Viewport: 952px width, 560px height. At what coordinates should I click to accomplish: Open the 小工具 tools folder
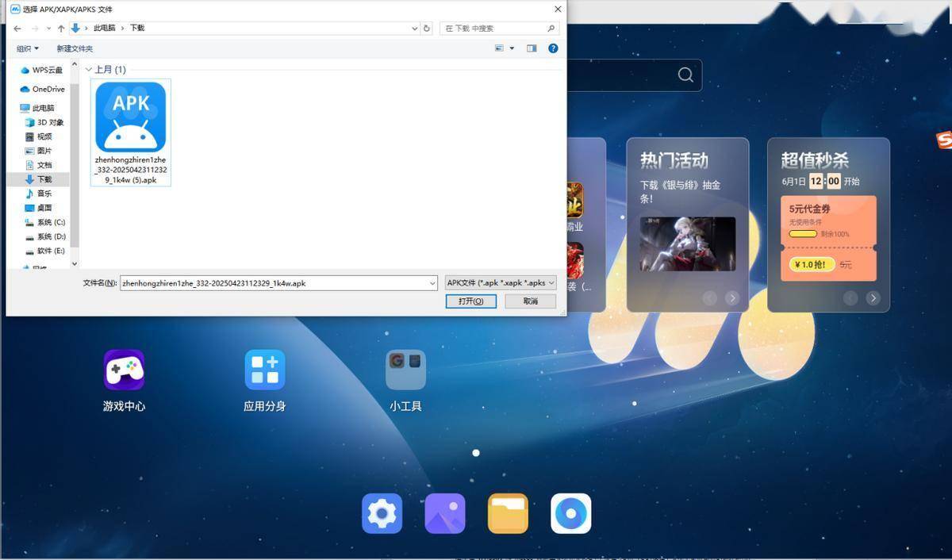point(405,369)
